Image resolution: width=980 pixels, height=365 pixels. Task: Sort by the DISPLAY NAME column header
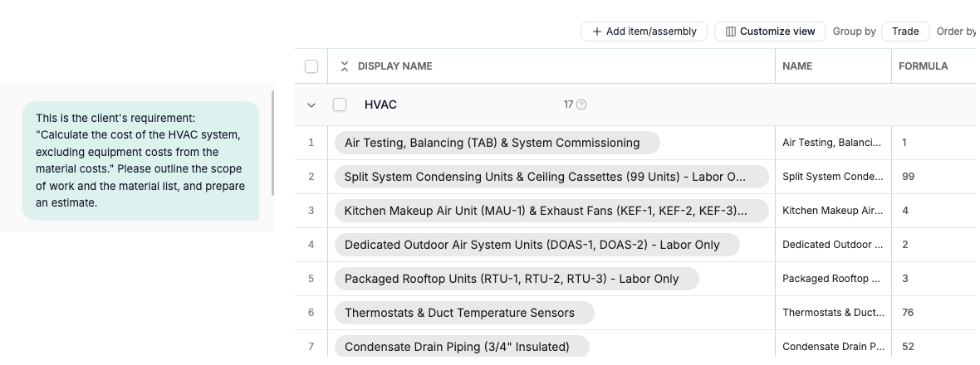395,66
